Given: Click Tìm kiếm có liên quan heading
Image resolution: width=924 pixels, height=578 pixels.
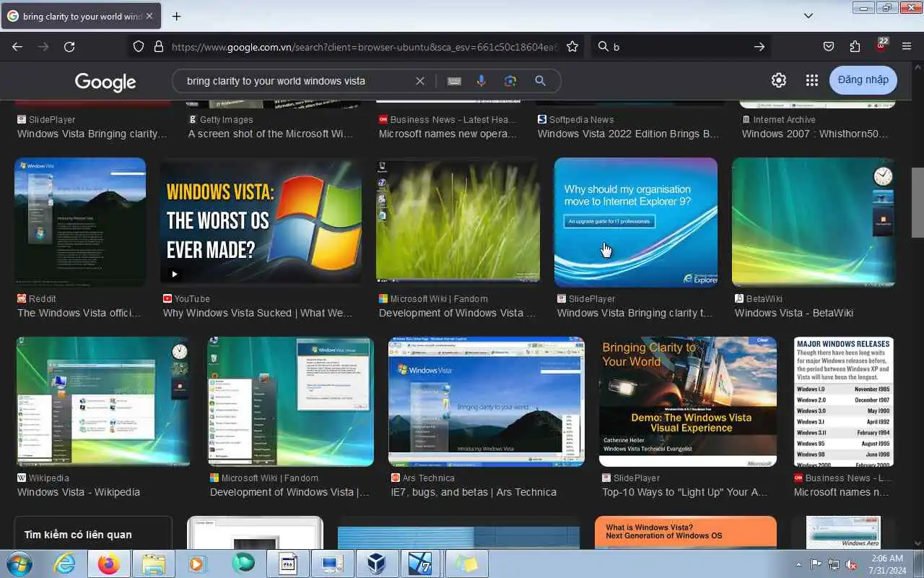Looking at the screenshot, I should tap(78, 535).
